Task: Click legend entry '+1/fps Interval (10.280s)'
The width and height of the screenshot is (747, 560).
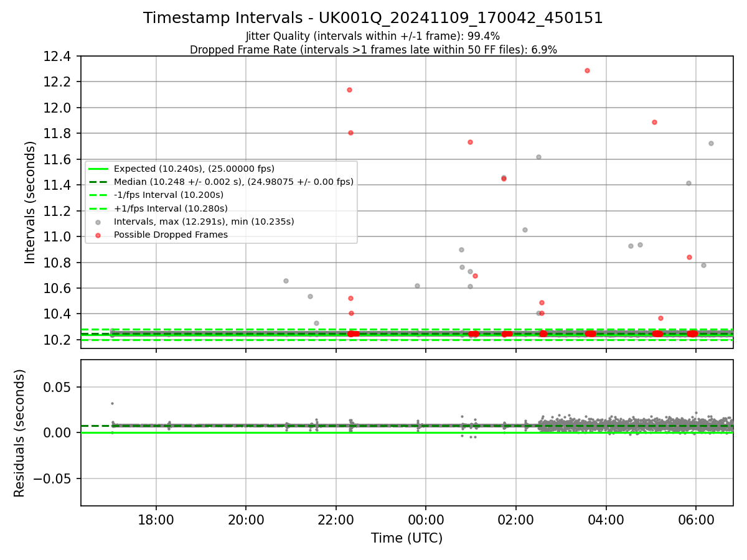Action: [171, 208]
